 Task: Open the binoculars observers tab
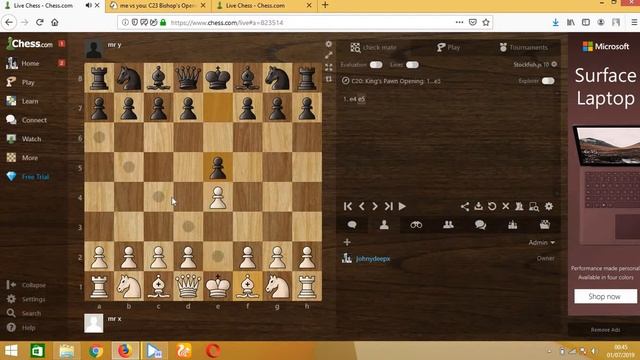(x=416, y=225)
